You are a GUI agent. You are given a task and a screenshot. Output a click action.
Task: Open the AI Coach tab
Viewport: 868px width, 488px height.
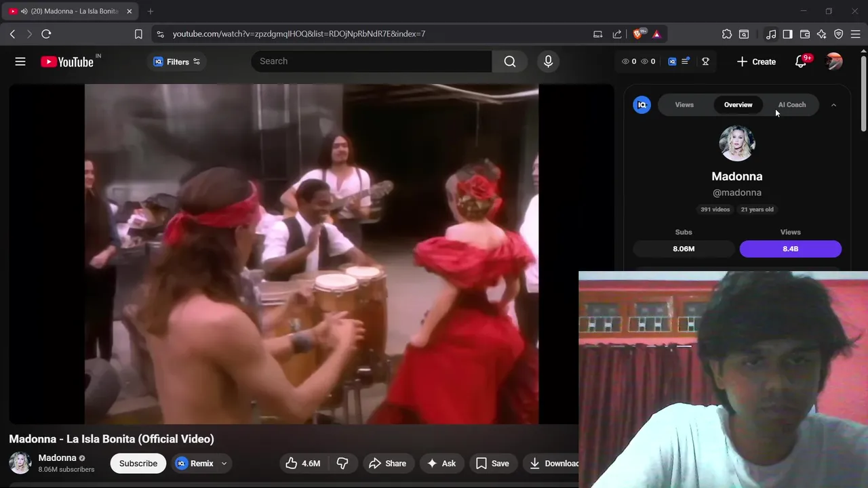pos(792,105)
